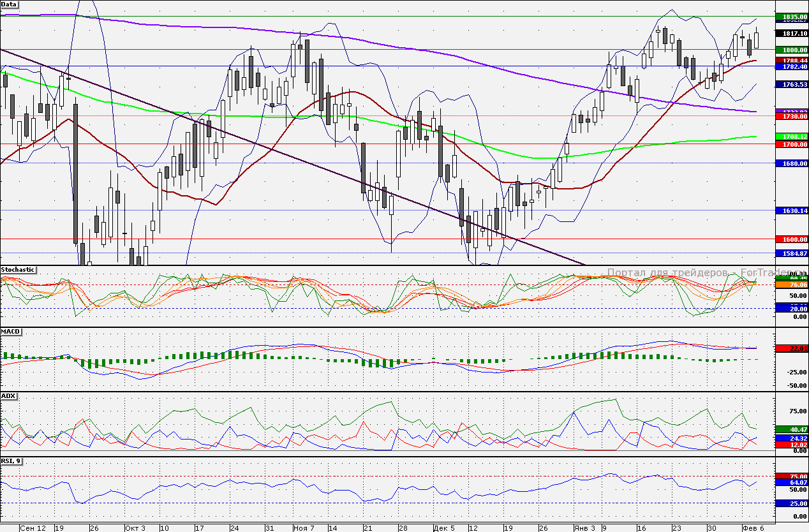Image resolution: width=809 pixels, height=532 pixels.
Task: Click the Дек 5 date marker
Action: [443, 528]
